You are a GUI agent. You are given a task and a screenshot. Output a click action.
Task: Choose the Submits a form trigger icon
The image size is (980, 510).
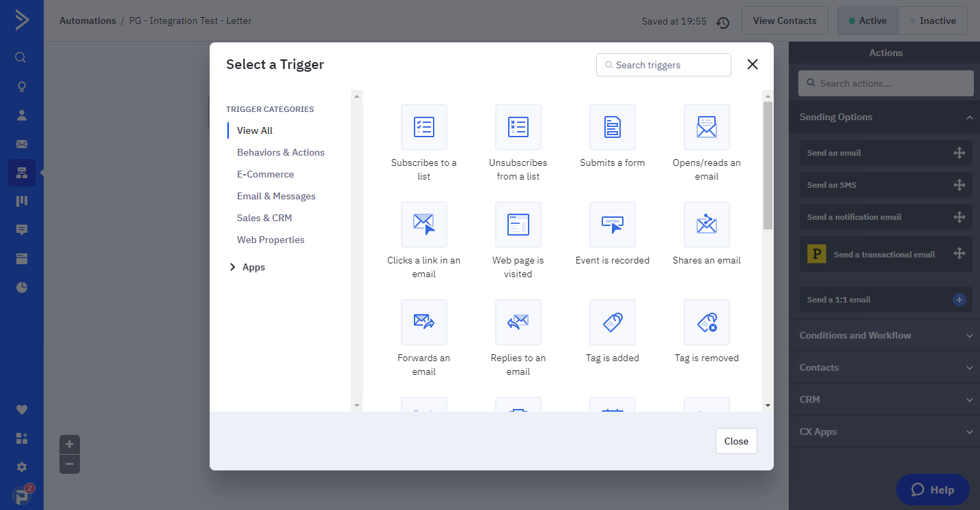pos(612,127)
